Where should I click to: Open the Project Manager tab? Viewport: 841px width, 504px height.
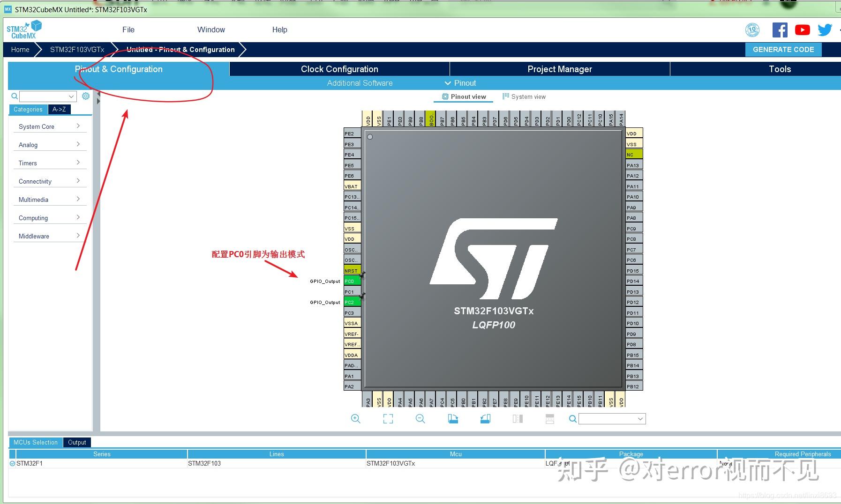(x=559, y=69)
